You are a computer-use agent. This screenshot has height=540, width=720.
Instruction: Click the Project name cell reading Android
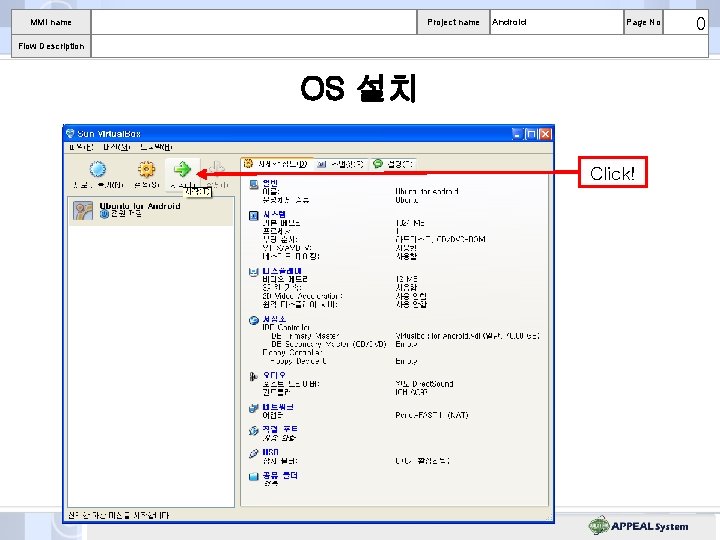coord(556,22)
